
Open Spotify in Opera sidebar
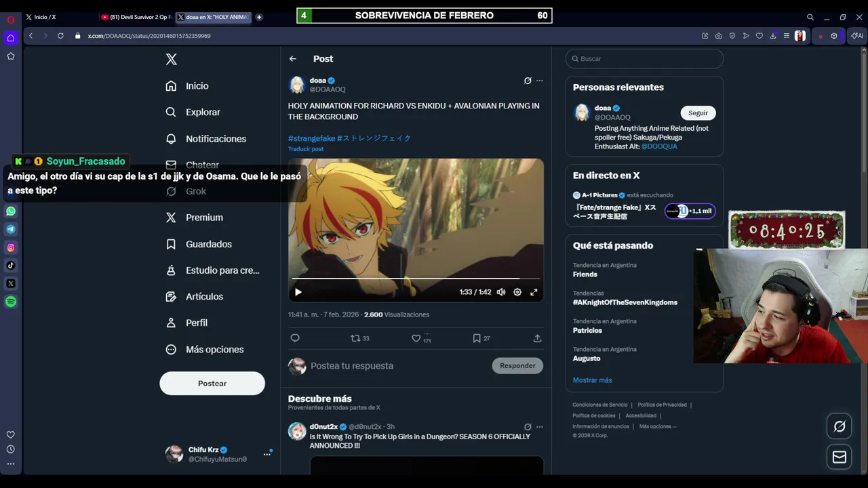click(11, 302)
